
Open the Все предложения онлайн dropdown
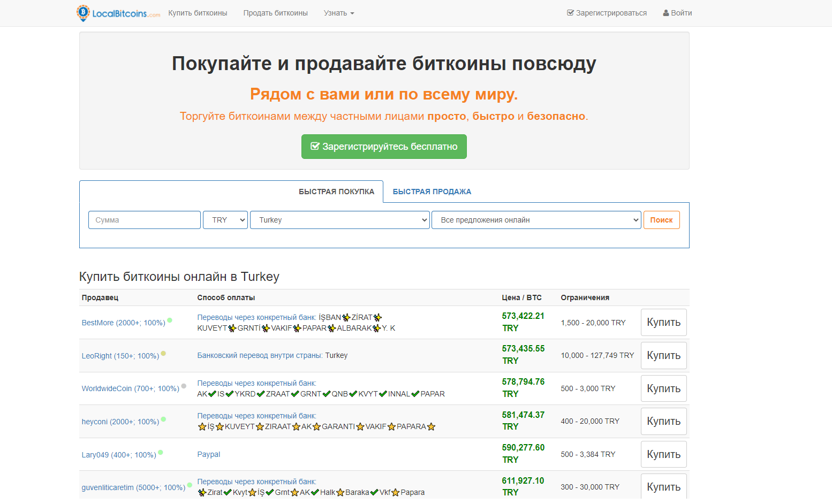click(536, 220)
